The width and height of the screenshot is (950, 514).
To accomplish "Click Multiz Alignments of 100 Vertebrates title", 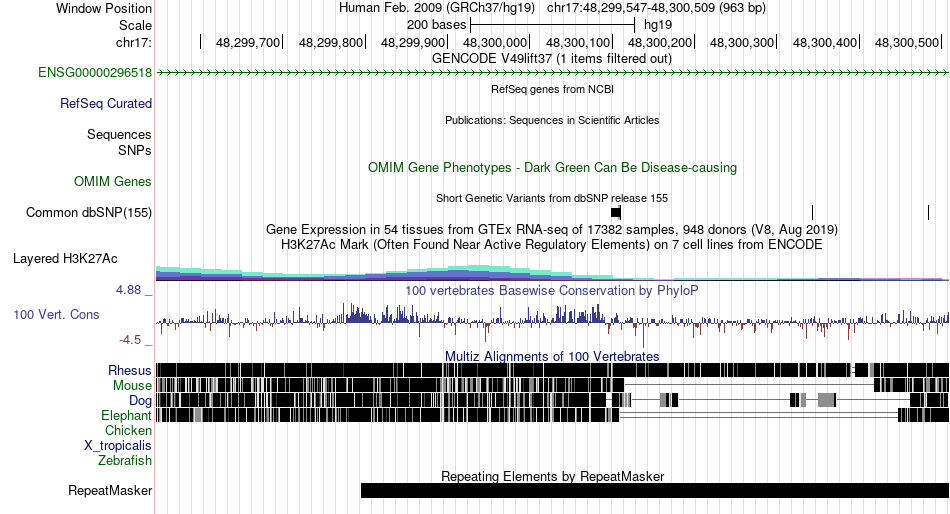I will (x=552, y=356).
